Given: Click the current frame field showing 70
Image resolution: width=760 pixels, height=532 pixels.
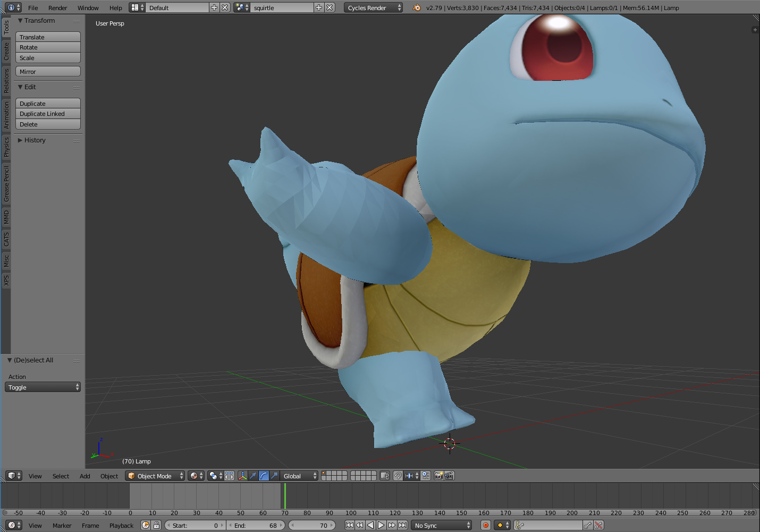Looking at the screenshot, I should [312, 525].
